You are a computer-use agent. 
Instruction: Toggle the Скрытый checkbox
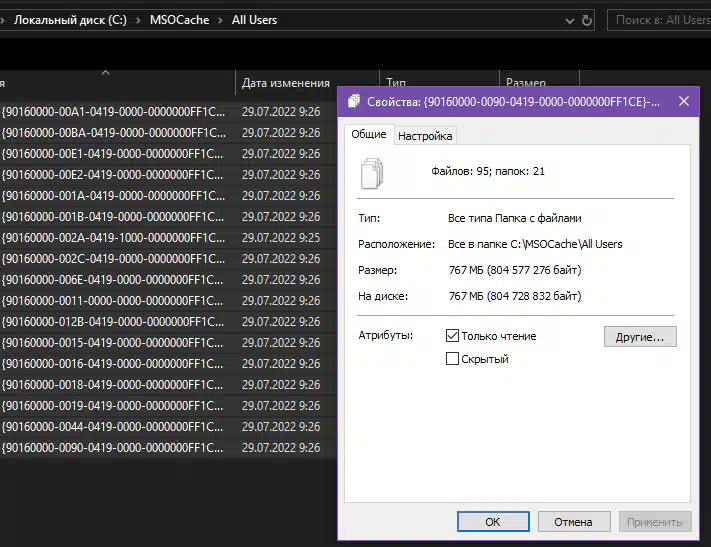click(x=452, y=359)
